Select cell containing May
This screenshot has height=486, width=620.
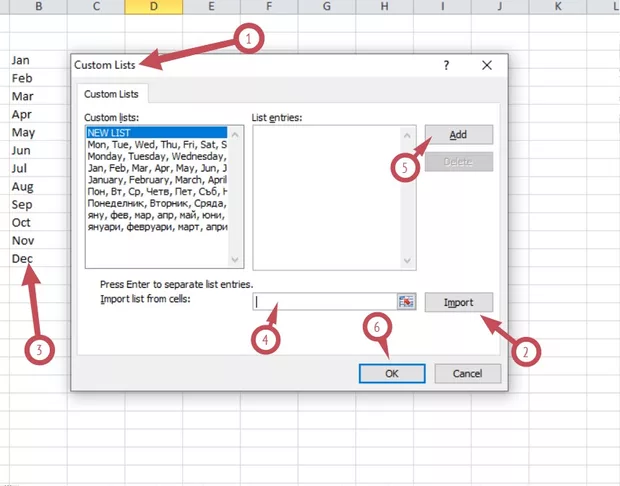tap(38, 132)
